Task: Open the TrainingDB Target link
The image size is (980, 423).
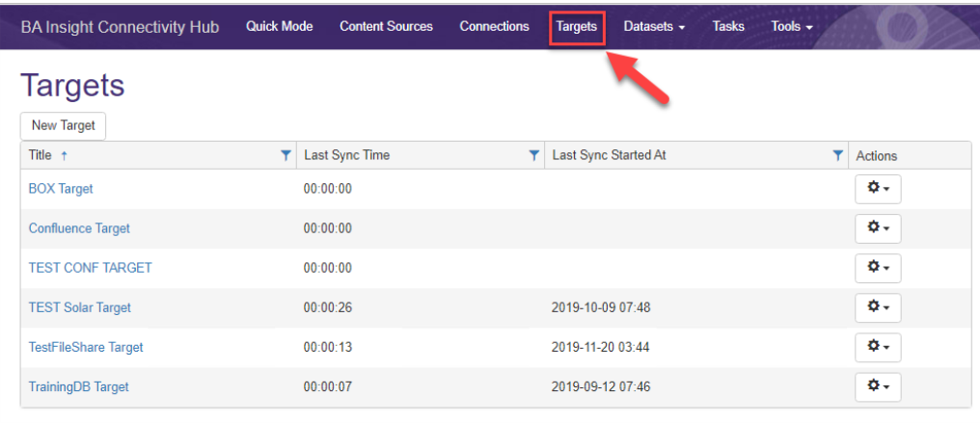Action: click(78, 386)
